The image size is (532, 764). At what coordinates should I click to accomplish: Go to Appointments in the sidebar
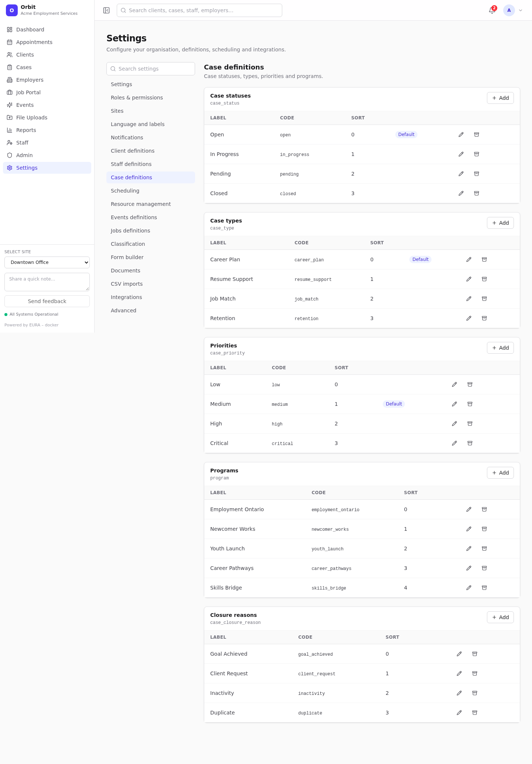47,42
